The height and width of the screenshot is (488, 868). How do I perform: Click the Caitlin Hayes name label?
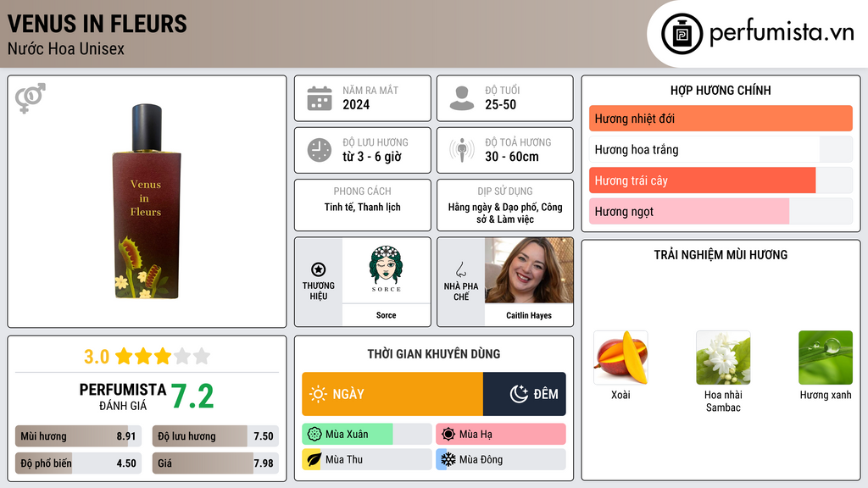529,315
